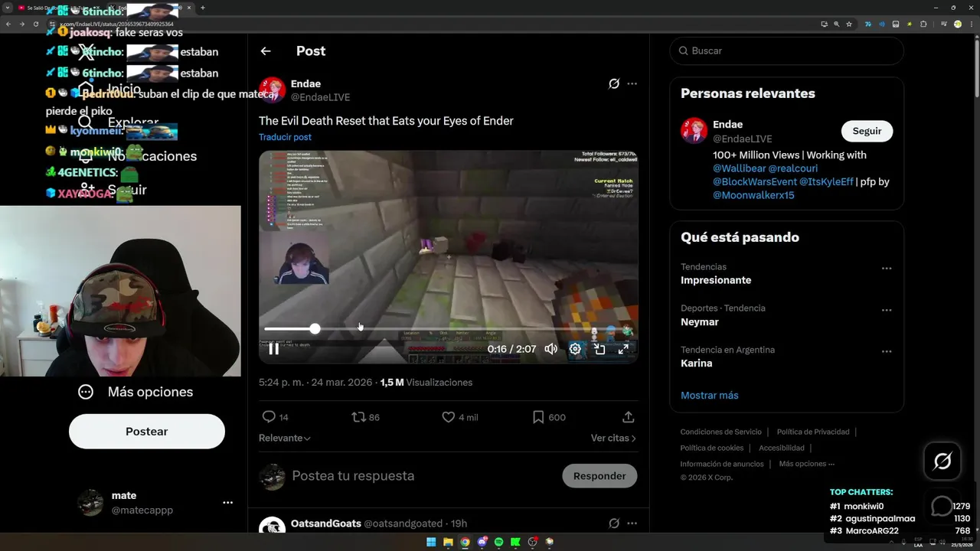This screenshot has width=980, height=551.
Task: Open the @Moonwalkerx15 mention link
Action: (x=753, y=195)
